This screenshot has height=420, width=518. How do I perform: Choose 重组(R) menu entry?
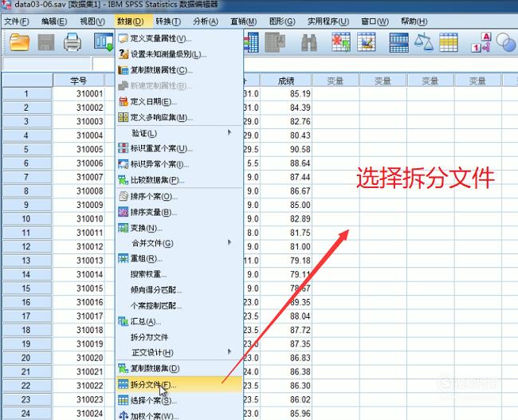[179, 258]
